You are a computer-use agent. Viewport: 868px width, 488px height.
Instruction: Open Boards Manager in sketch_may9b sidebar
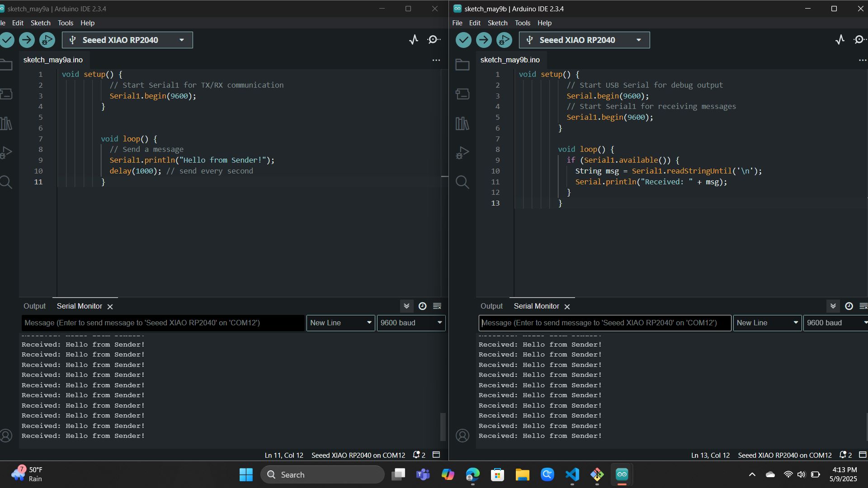tap(462, 94)
